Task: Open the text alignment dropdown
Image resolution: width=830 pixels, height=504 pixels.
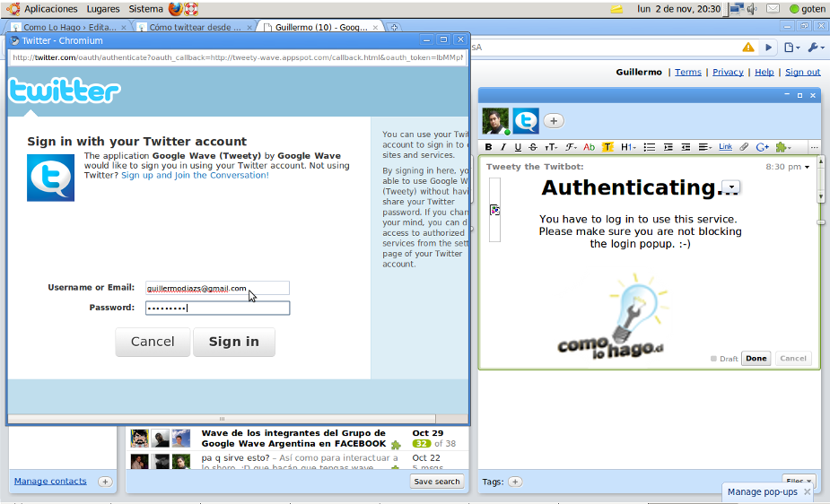Action: [x=705, y=147]
